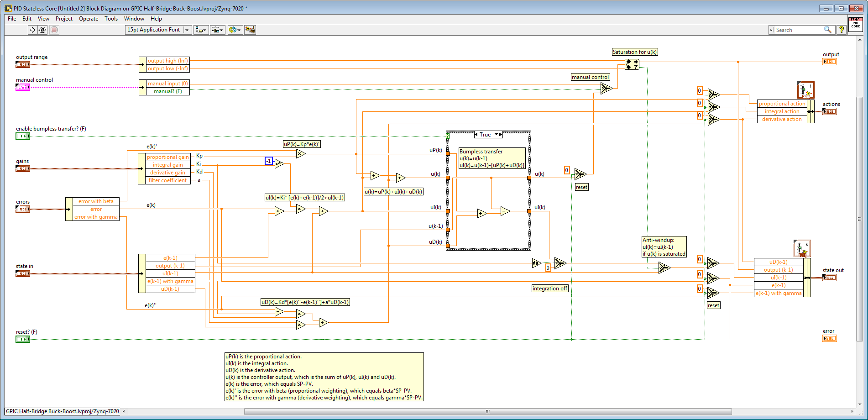
Task: Select the uI(k-1) state in element
Action: click(170, 273)
